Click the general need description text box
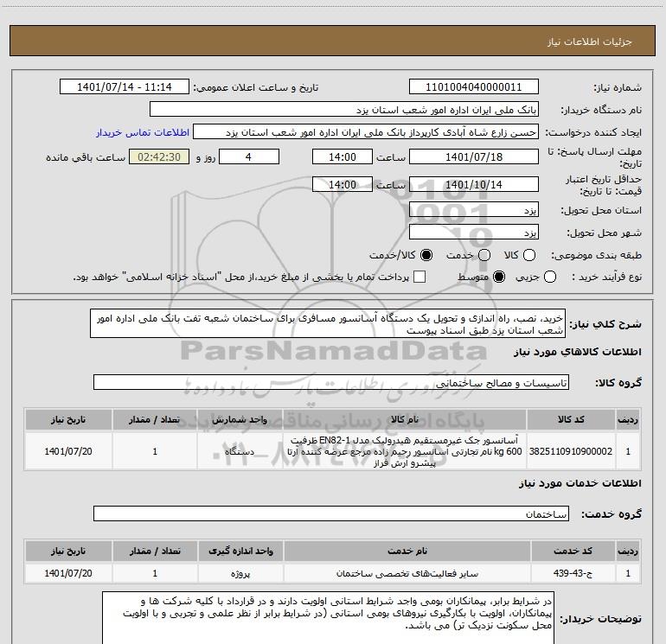Screen dimensions: 666x644 coord(328,324)
